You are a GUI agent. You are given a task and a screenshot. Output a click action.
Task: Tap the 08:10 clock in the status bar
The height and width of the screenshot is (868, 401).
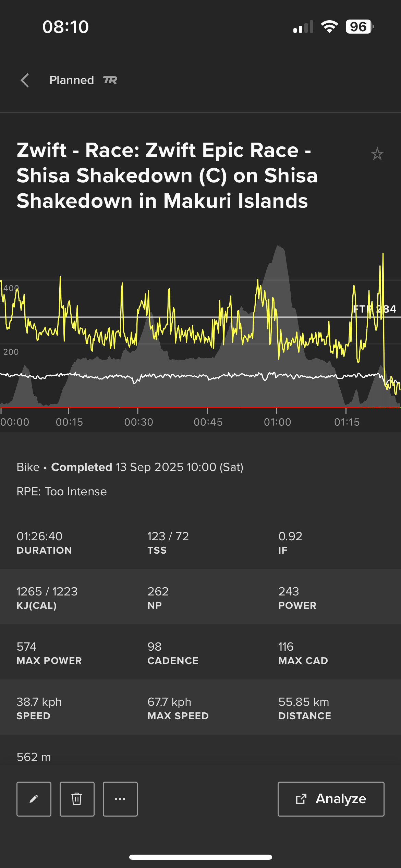point(65,27)
